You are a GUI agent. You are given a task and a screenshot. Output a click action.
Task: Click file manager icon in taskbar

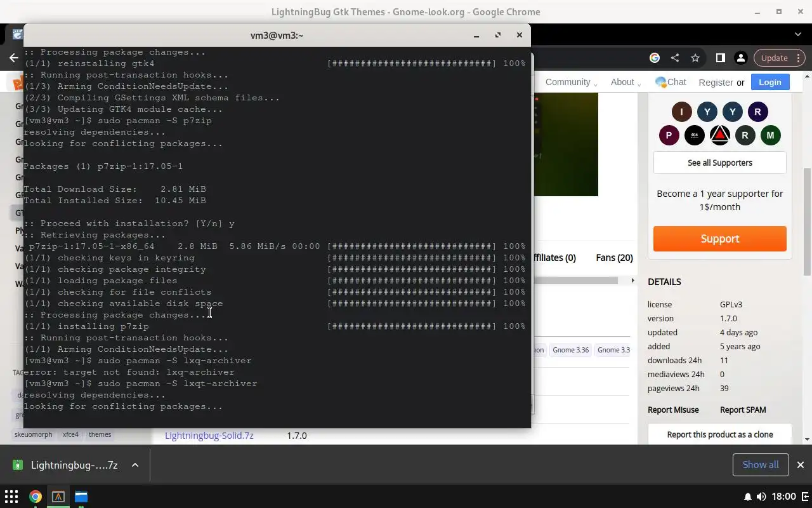pos(81,497)
